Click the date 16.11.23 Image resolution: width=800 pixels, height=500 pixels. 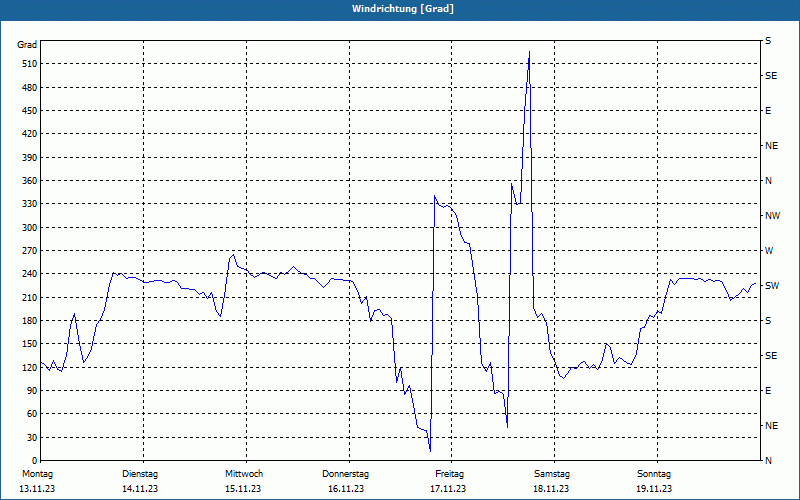[346, 489]
